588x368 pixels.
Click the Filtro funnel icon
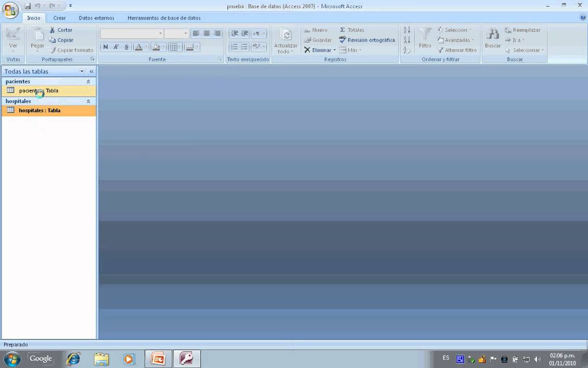[425, 34]
